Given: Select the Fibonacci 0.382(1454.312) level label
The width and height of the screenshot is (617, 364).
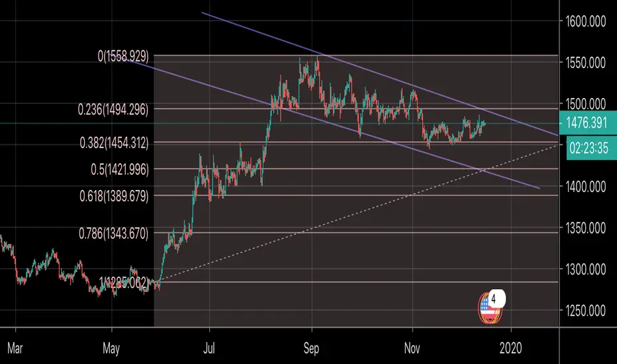Looking at the screenshot, I should tap(114, 143).
